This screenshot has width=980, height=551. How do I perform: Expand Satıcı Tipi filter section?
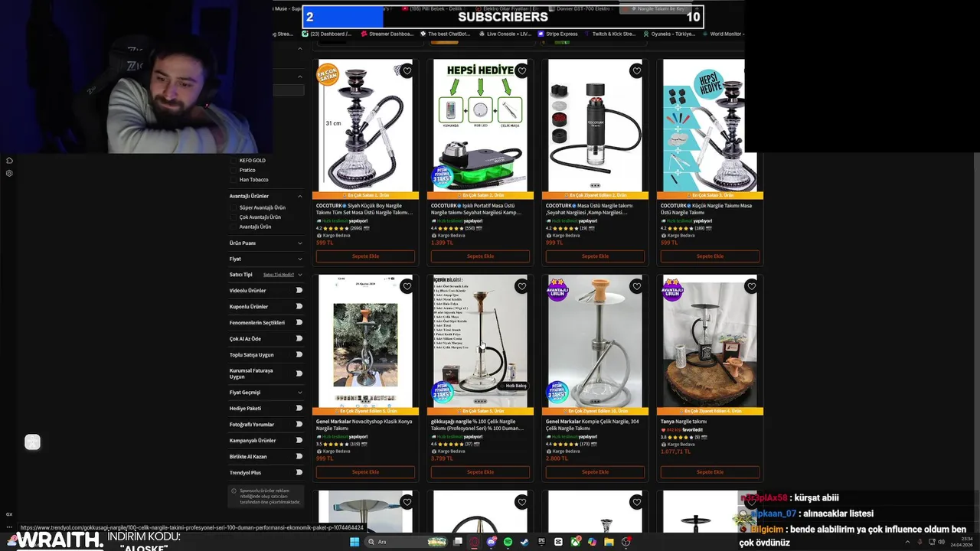[300, 275]
